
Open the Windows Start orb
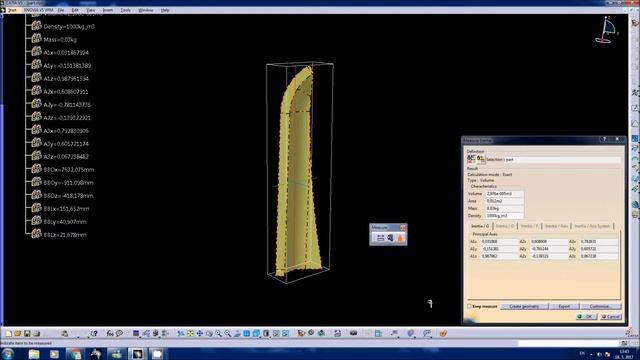point(8,353)
